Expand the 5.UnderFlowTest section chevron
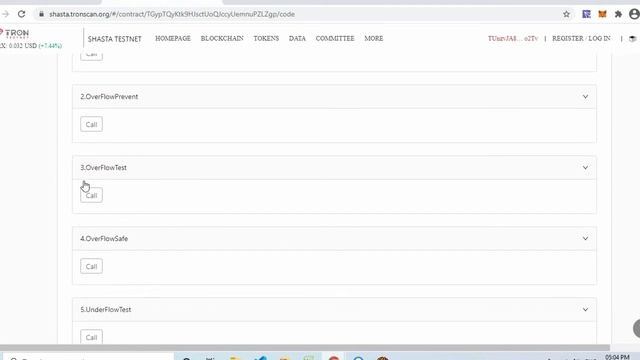Screen dimensions: 640x360 pyautogui.click(x=585, y=310)
